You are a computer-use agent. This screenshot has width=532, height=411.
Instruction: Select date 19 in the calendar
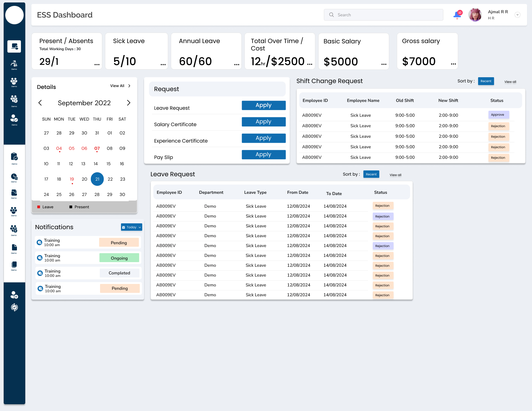[x=72, y=179]
